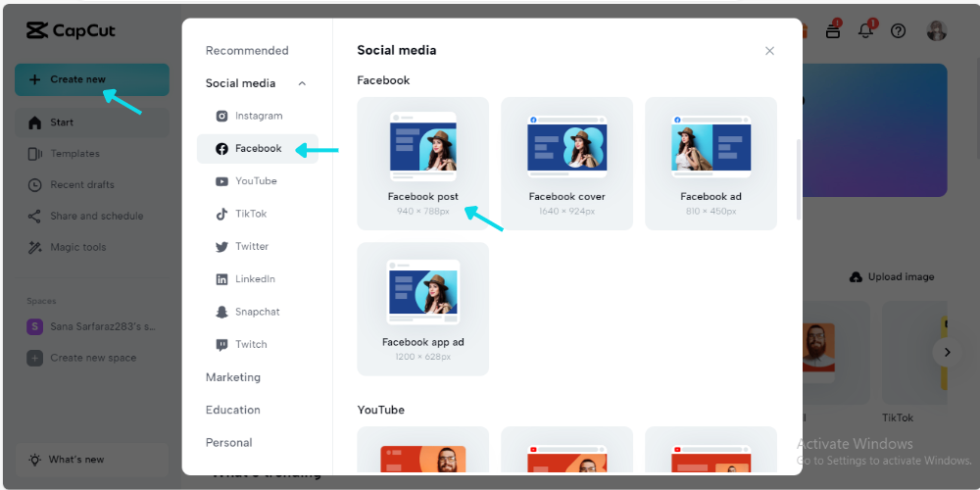Screen dimensions: 980x490
Task: Open Recent drafts in the sidebar
Action: pyautogui.click(x=92, y=185)
